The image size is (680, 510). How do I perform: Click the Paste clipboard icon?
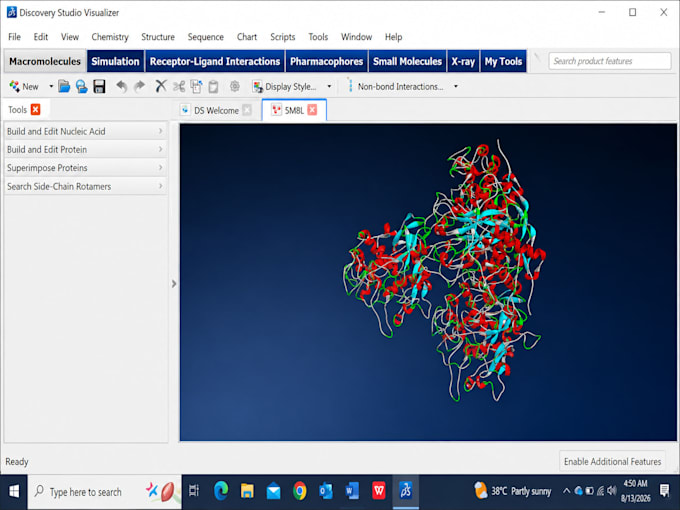(x=213, y=87)
